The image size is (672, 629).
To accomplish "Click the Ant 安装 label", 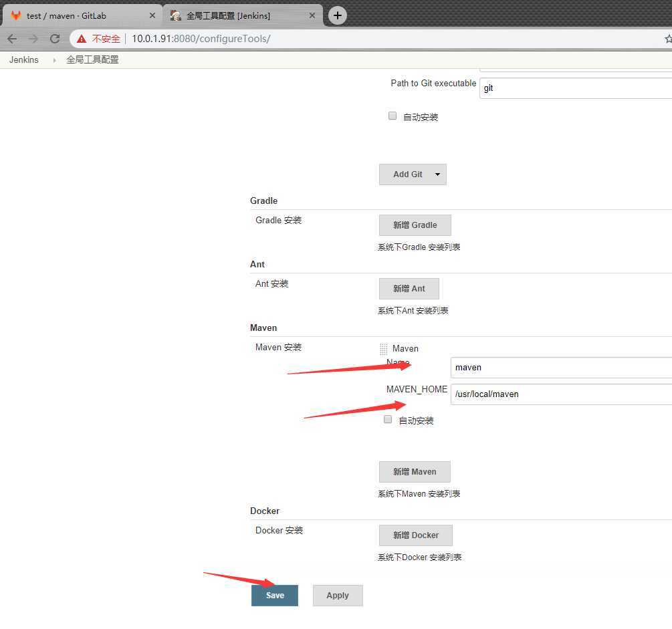I will pyautogui.click(x=271, y=283).
